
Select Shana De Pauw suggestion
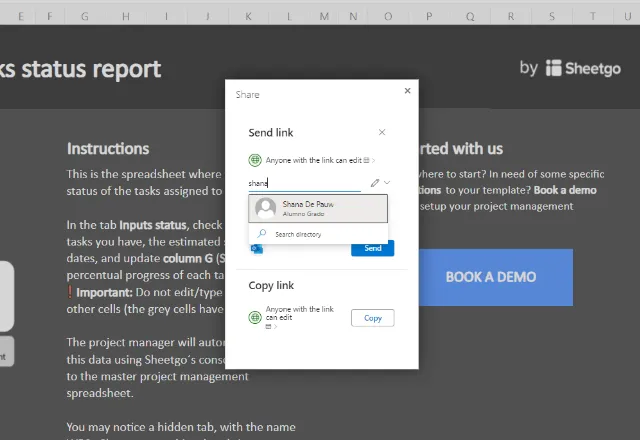pos(318,209)
